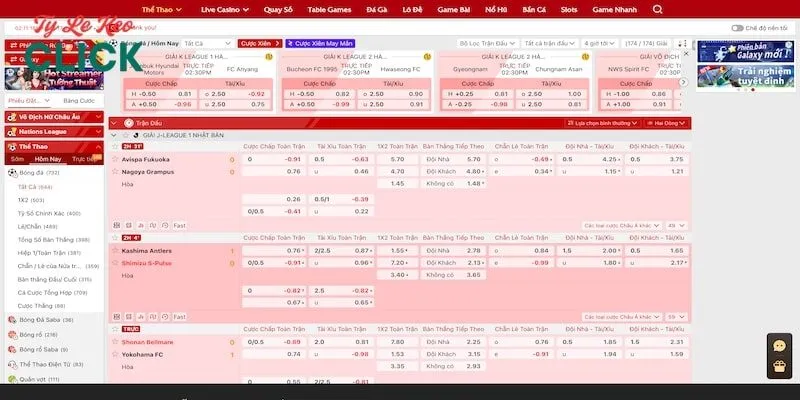Select Avispa Fukuoka handicap odds -0.91

(292, 159)
